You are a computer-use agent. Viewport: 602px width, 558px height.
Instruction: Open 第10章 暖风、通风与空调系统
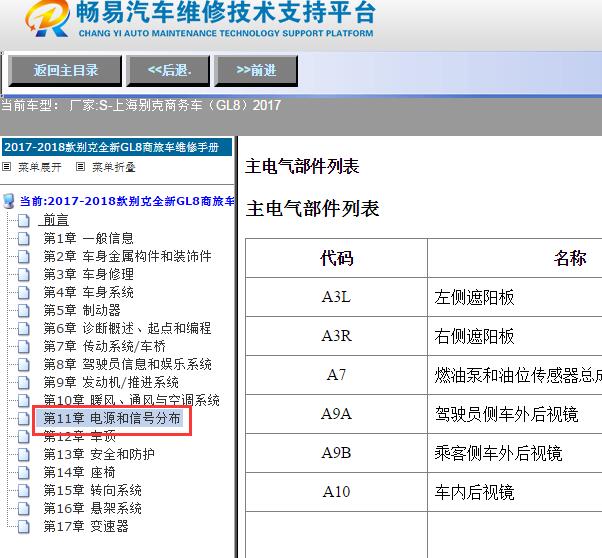coord(131,400)
